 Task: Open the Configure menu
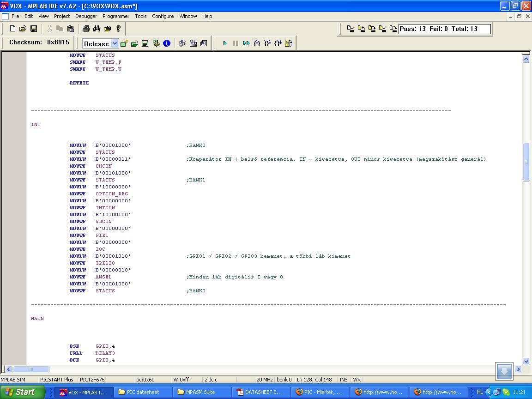coord(163,16)
